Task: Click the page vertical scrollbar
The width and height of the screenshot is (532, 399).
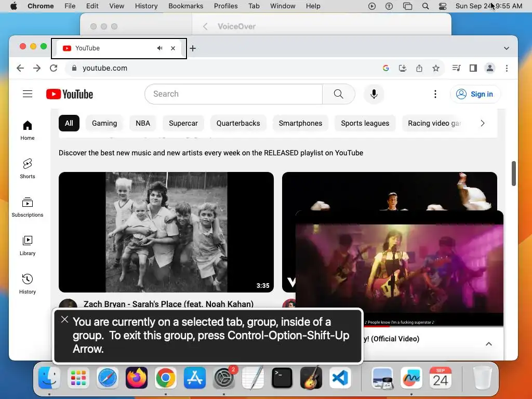Action: pyautogui.click(x=514, y=174)
